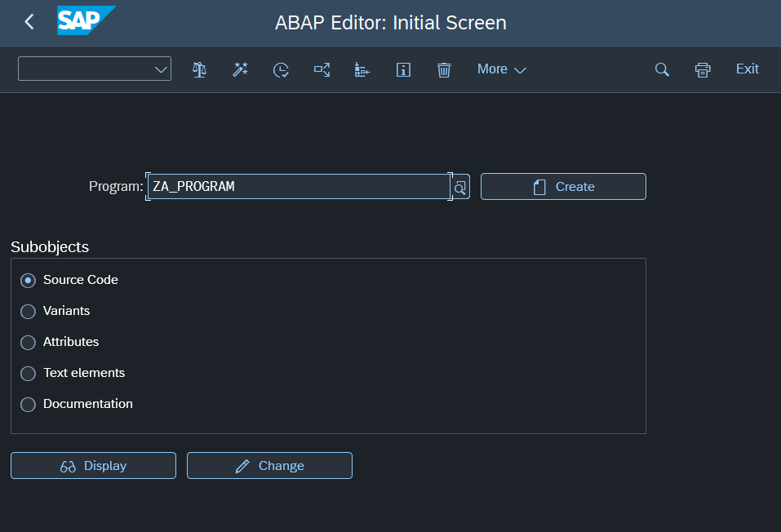The height and width of the screenshot is (532, 781).
Task: Choose the Text elements radio button
Action: pos(27,373)
